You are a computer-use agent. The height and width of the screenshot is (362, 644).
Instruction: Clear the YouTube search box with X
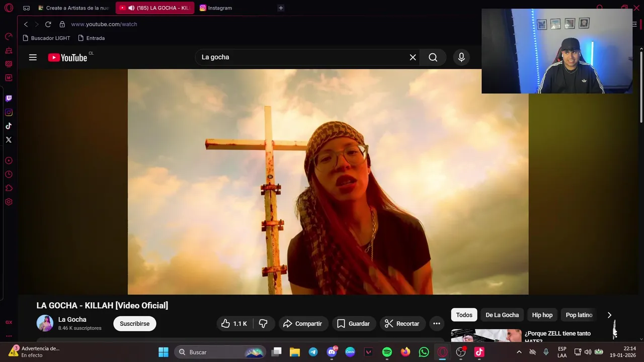[x=413, y=57]
